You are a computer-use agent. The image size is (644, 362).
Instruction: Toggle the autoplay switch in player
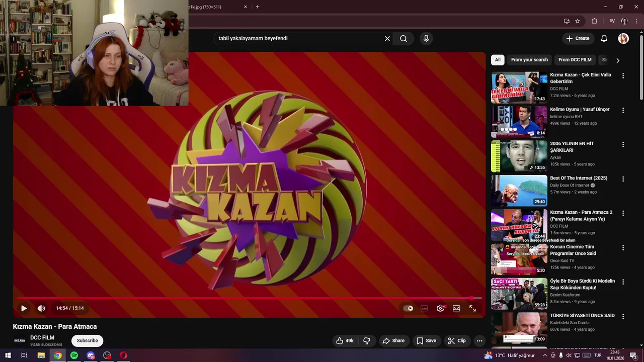click(408, 308)
